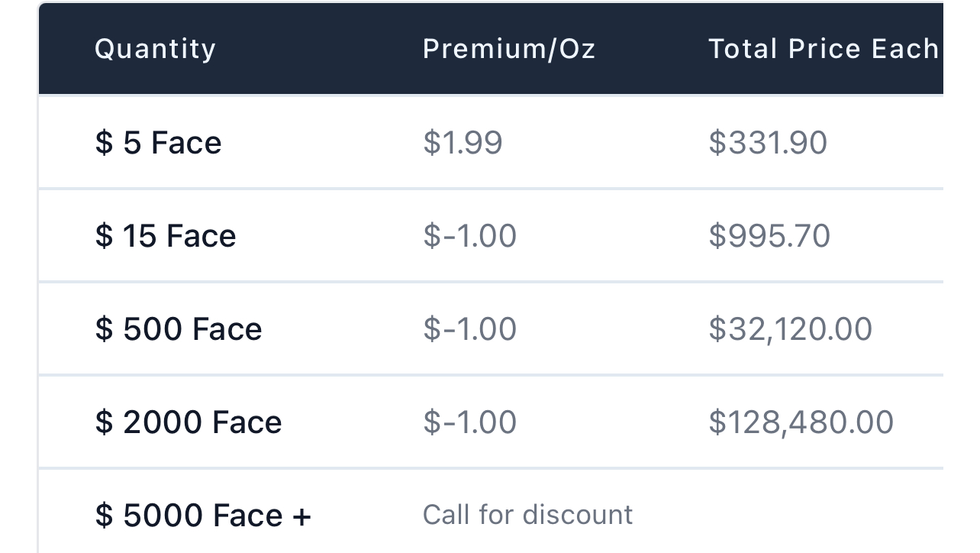Click the premium for $ 15 Face

point(469,236)
